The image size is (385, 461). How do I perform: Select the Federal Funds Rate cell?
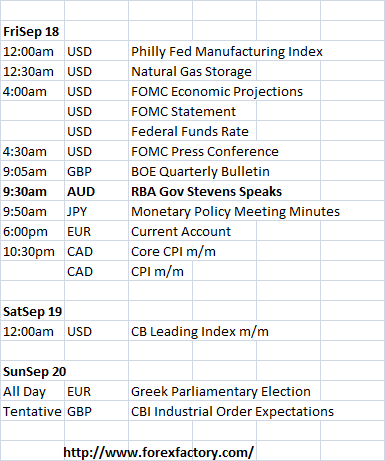point(190,132)
